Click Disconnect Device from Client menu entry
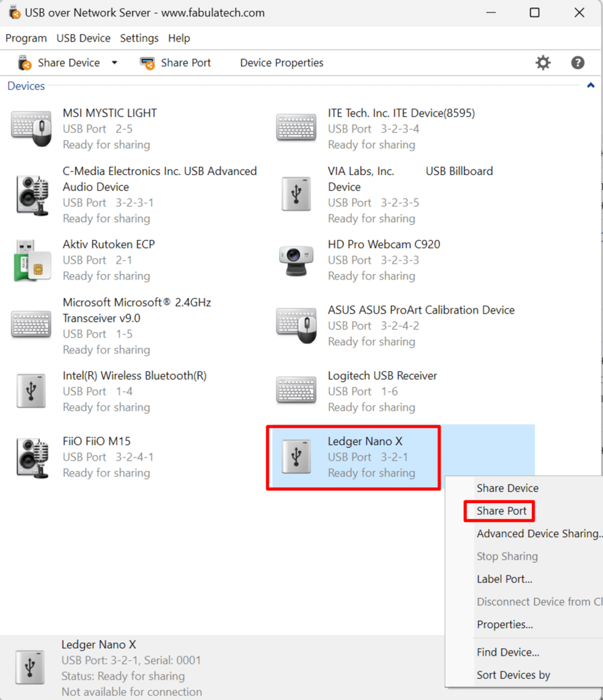Image resolution: width=603 pixels, height=700 pixels. point(539,602)
